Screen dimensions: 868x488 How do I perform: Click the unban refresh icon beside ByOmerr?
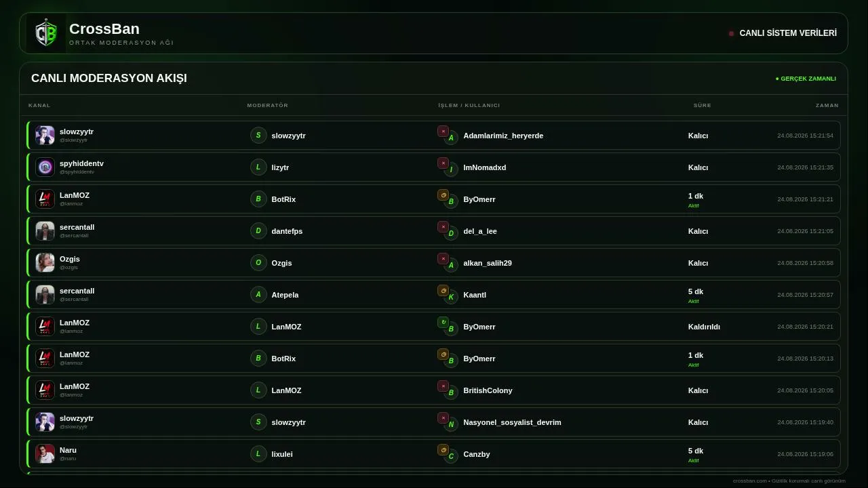(x=443, y=323)
